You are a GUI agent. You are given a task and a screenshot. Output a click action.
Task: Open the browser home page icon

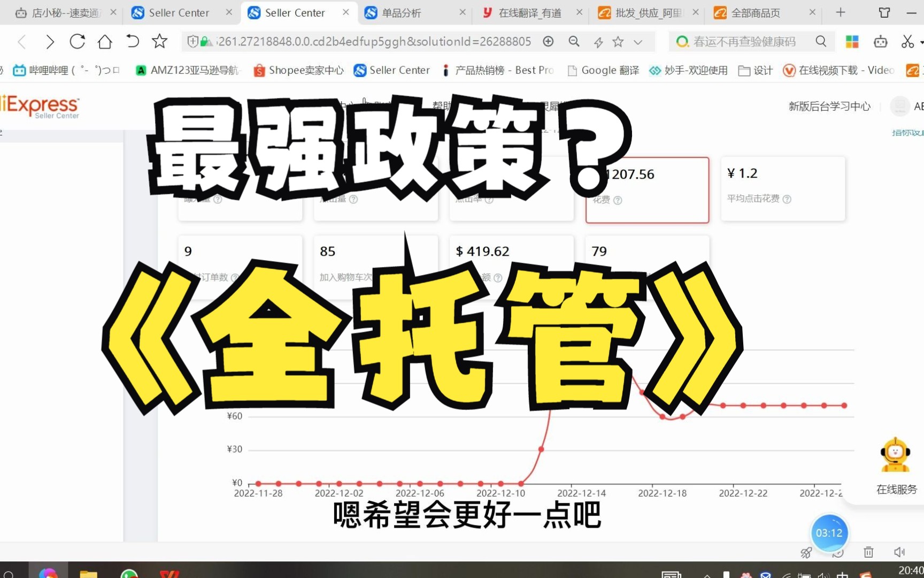[105, 41]
